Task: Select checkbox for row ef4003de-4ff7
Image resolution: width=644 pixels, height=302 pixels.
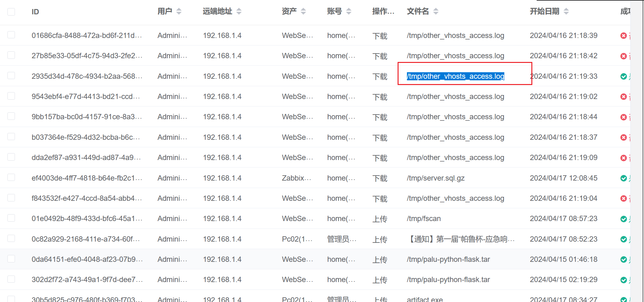Action: click(11, 177)
